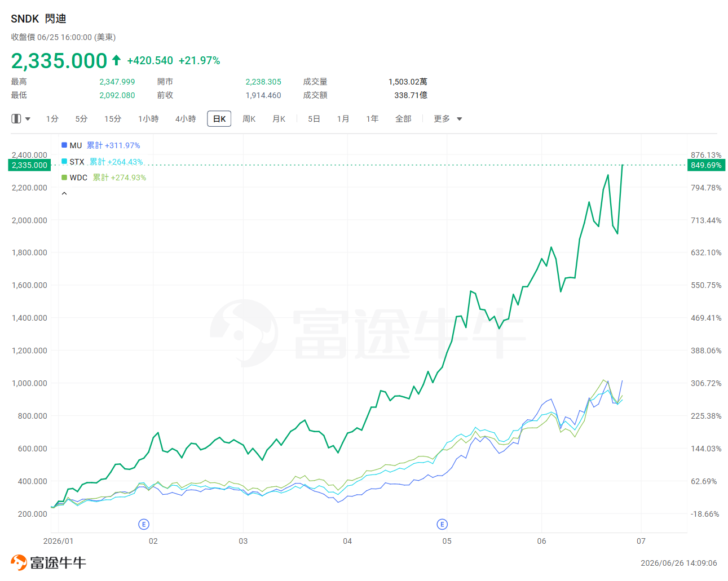Switch to 周K weekly chart
The image size is (728, 581).
(249, 119)
